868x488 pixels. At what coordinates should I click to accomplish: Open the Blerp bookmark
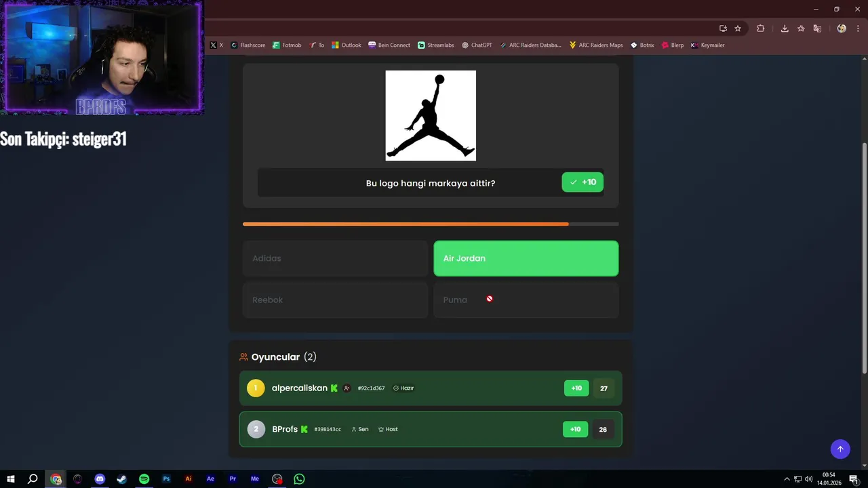(673, 45)
